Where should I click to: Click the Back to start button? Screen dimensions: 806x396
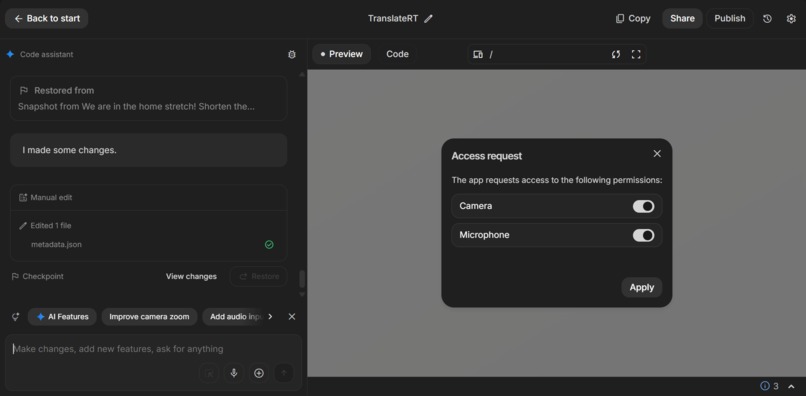(x=47, y=19)
